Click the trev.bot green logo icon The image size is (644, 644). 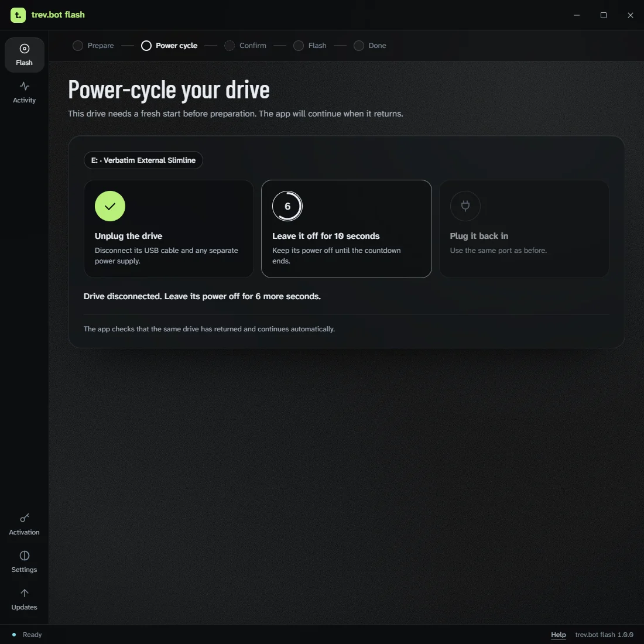pyautogui.click(x=18, y=15)
